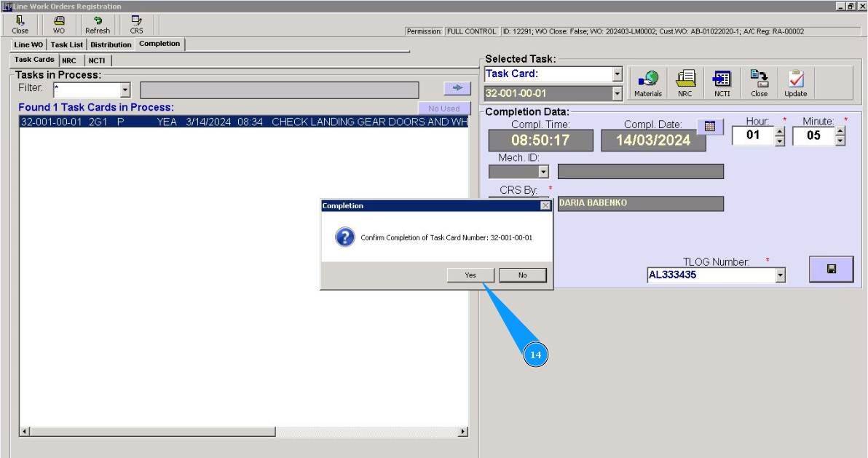Click the No Used button
The height and width of the screenshot is (458, 868).
(x=444, y=108)
